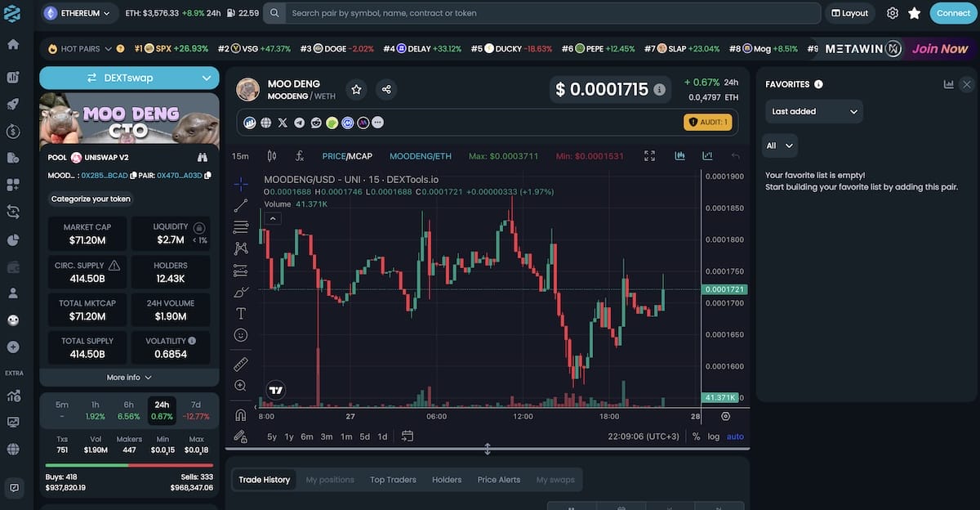
Task: Open the All filter dropdown in Favorites
Action: click(x=779, y=145)
